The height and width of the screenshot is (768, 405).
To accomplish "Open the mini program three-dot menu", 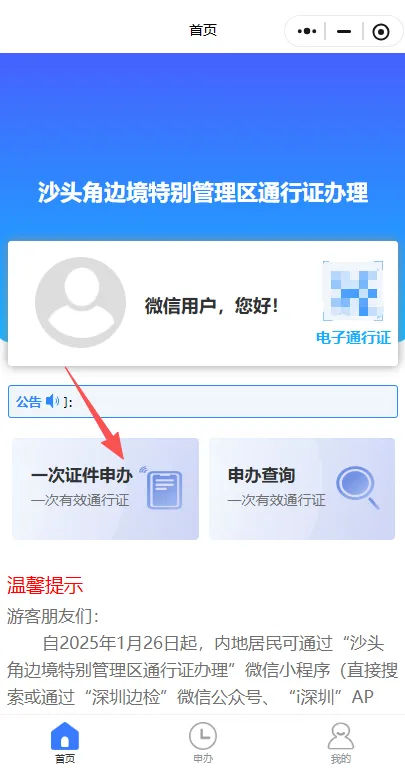I will pyautogui.click(x=307, y=31).
